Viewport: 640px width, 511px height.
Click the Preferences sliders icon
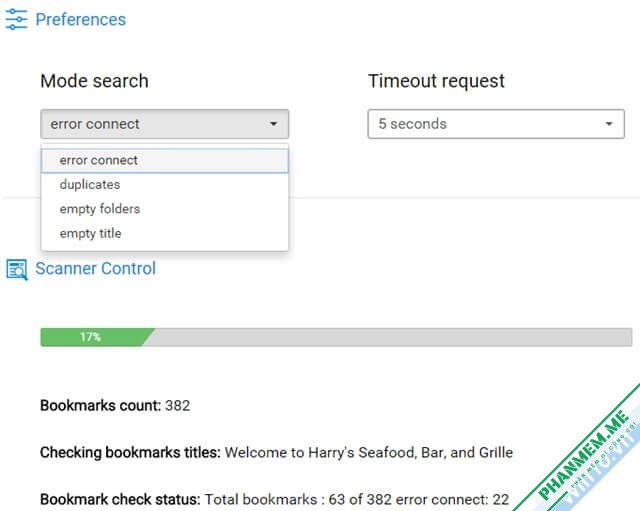(16, 19)
